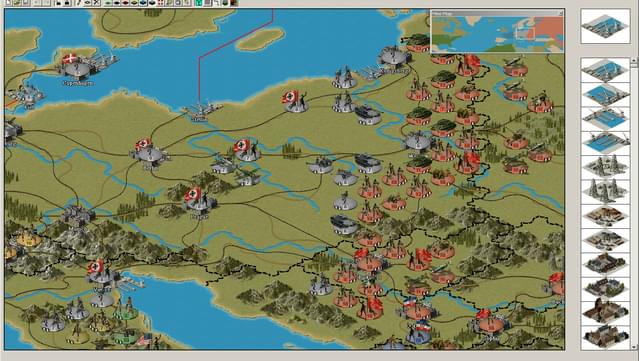639x361 pixels.
Task: Select the Baltic port at the purple line's end
Action: [x=201, y=111]
